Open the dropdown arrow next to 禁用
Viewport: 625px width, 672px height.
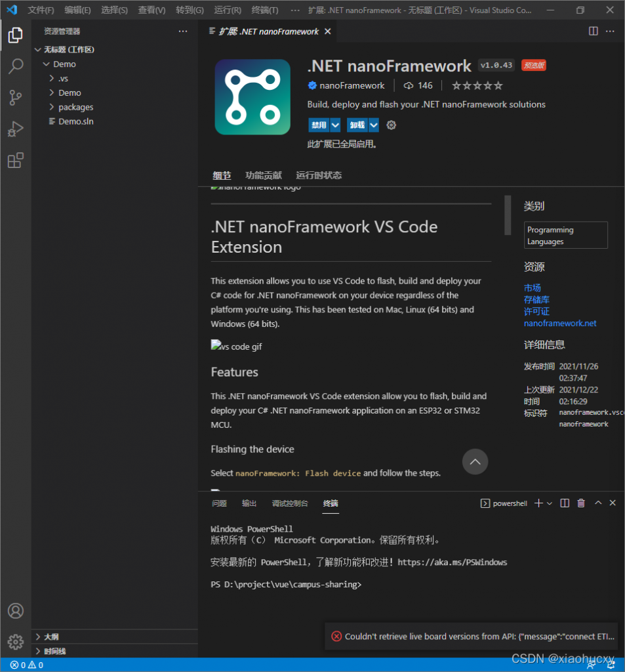[x=335, y=125]
